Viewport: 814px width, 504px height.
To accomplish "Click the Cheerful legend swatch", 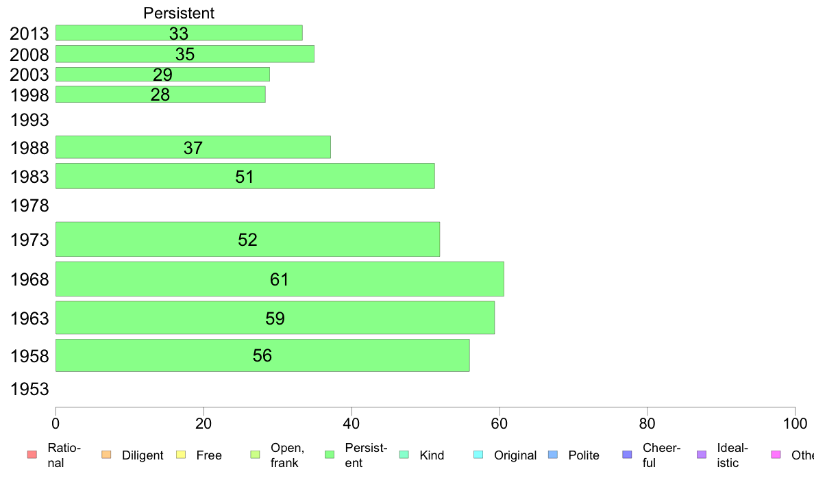I will point(627,455).
